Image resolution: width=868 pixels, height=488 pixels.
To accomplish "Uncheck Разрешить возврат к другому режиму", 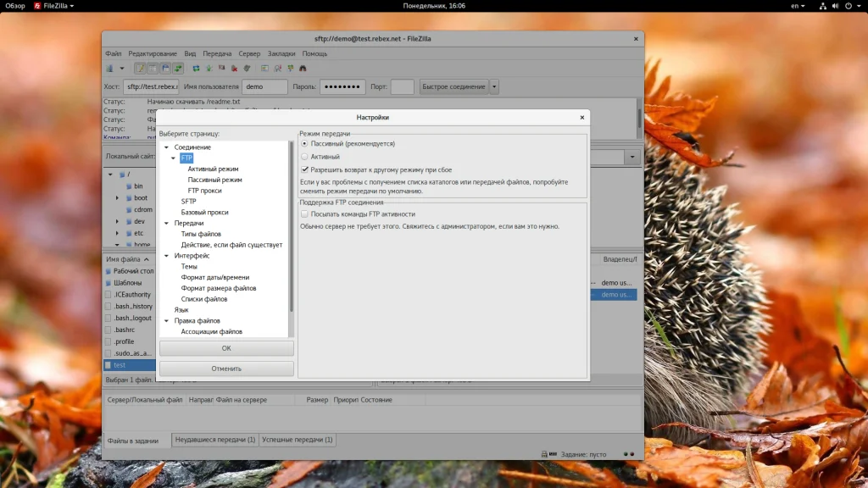I will click(305, 169).
